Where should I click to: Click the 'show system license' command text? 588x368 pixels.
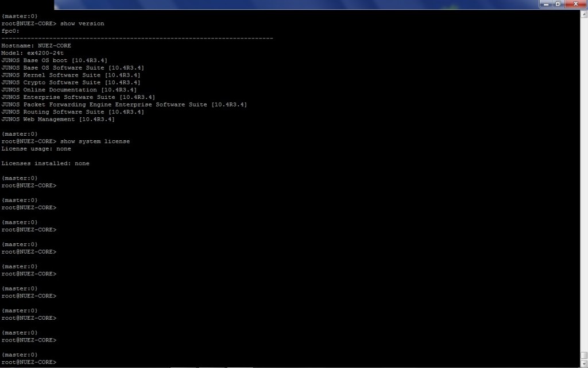[95, 141]
